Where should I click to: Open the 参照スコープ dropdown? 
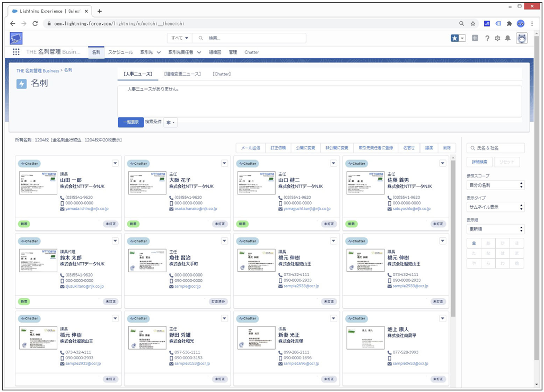click(x=495, y=185)
